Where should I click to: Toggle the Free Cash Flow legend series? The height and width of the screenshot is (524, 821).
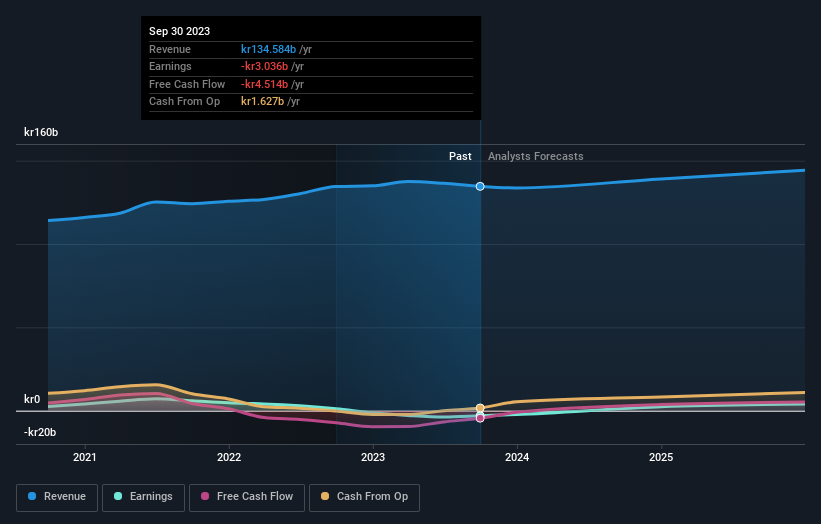[247, 497]
